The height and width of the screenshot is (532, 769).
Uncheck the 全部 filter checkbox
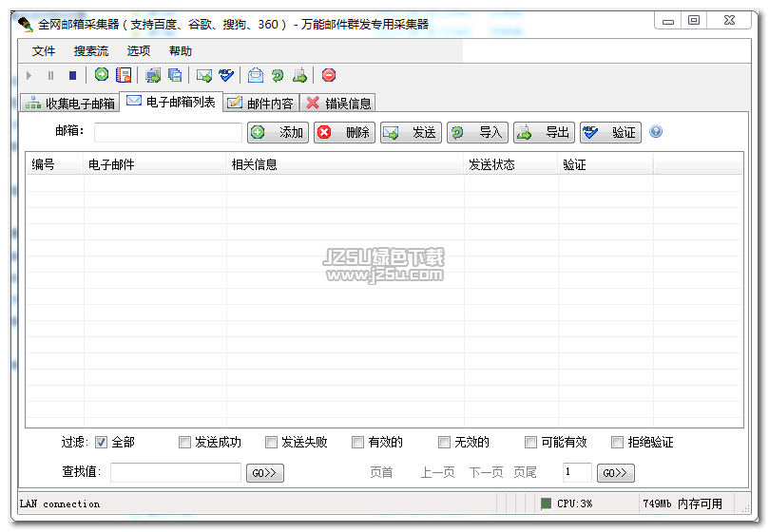(101, 443)
